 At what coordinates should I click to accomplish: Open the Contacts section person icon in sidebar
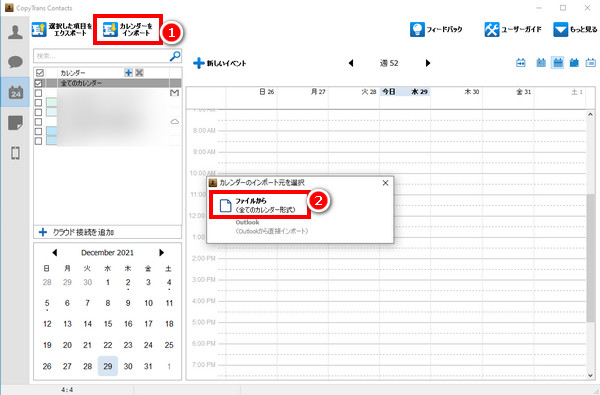click(15, 32)
